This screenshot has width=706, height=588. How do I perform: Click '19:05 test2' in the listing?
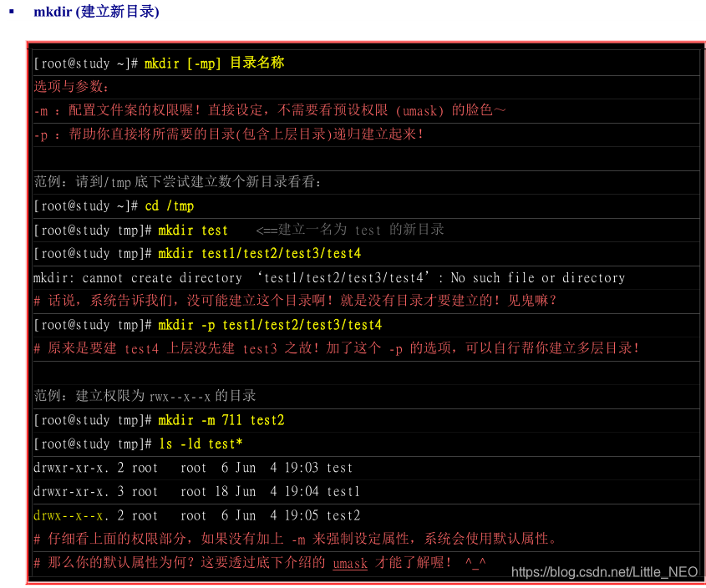pos(322,515)
